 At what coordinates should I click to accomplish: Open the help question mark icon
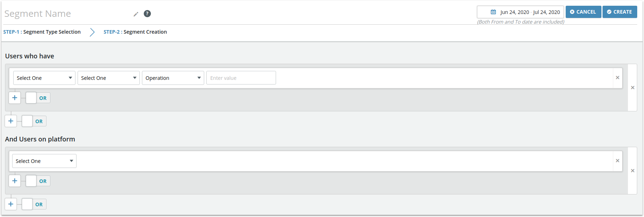(x=147, y=14)
